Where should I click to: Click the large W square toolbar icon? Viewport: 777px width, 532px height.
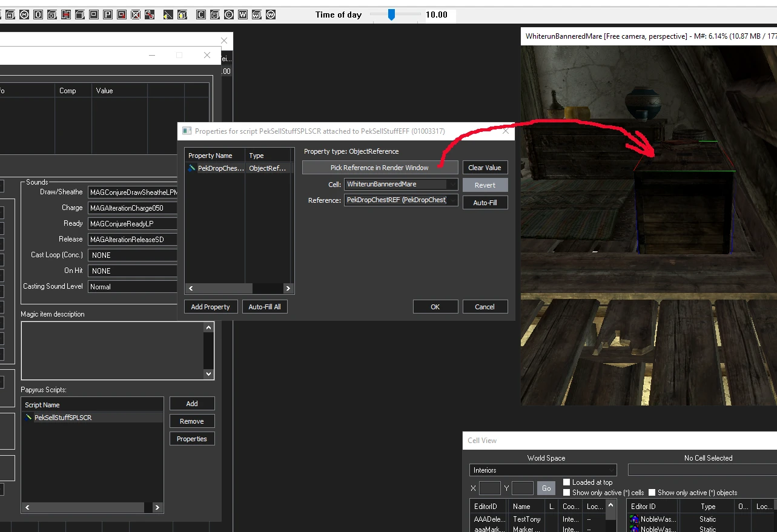point(243,15)
